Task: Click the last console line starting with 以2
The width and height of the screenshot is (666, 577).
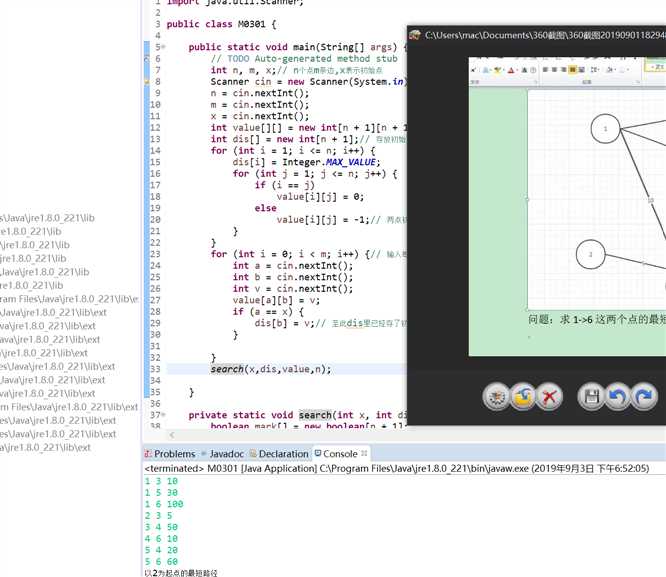Action: 181,573
